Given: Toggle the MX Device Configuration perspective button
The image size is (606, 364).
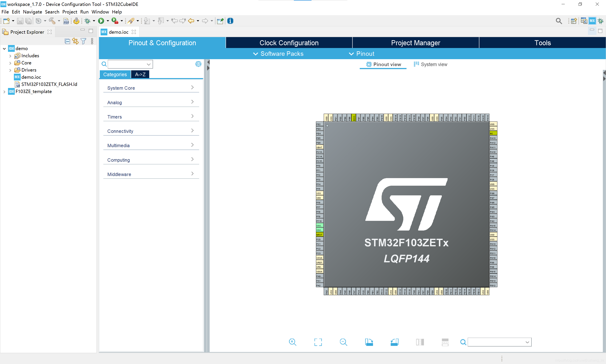Looking at the screenshot, I should click(x=592, y=21).
